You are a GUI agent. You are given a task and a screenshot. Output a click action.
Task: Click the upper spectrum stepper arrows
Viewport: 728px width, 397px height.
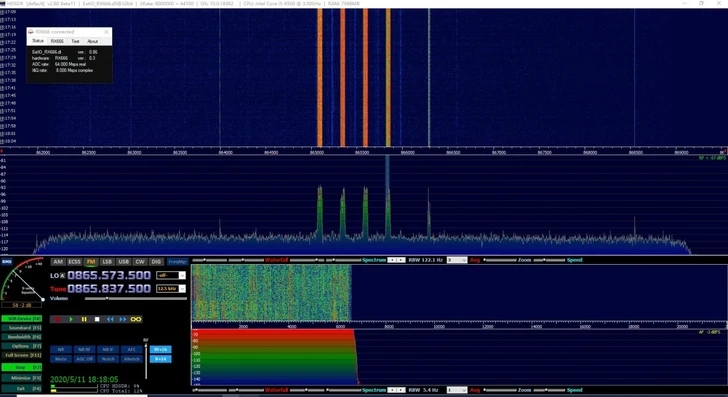tap(396, 260)
